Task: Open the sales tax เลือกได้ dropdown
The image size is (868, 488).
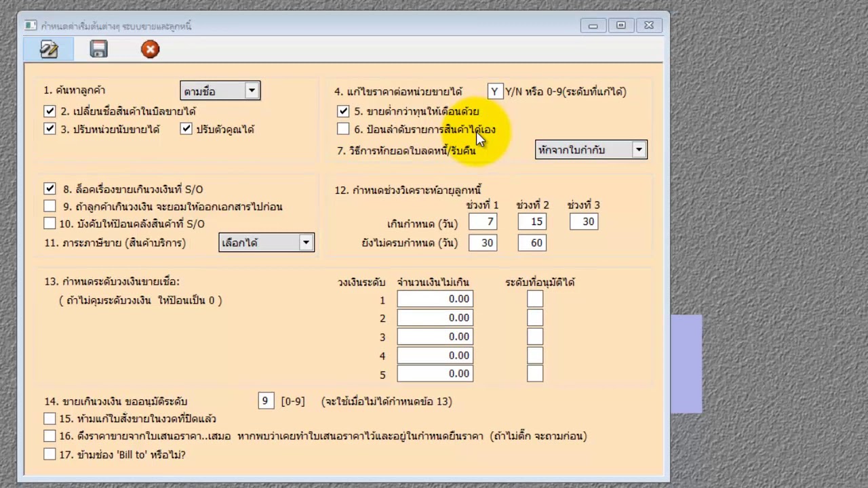Action: pyautogui.click(x=267, y=243)
